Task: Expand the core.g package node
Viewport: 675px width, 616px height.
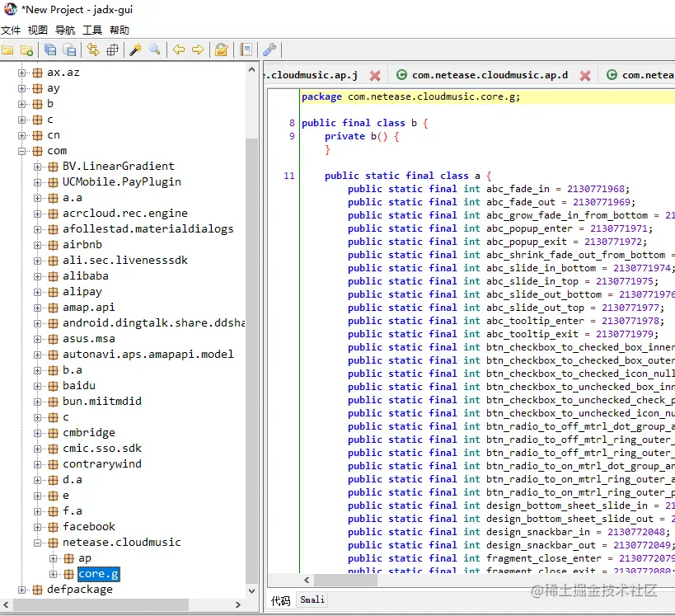Action: click(53, 574)
